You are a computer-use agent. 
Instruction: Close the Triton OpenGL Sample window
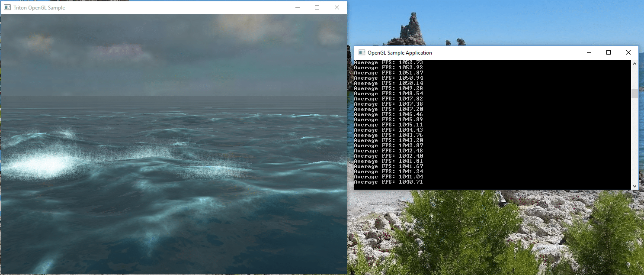point(337,7)
